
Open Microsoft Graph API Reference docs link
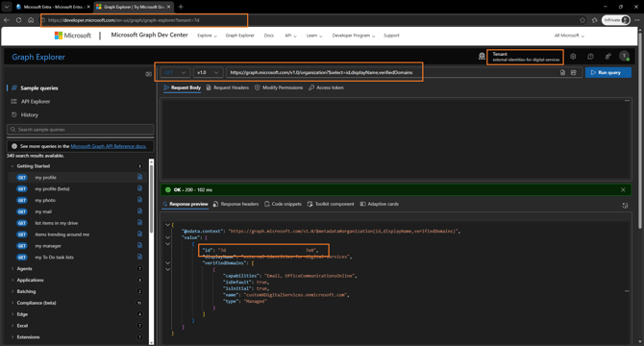click(x=109, y=146)
